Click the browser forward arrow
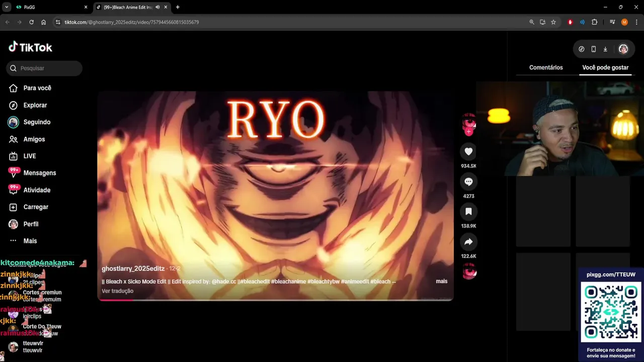The height and width of the screenshot is (362, 644). [x=19, y=22]
